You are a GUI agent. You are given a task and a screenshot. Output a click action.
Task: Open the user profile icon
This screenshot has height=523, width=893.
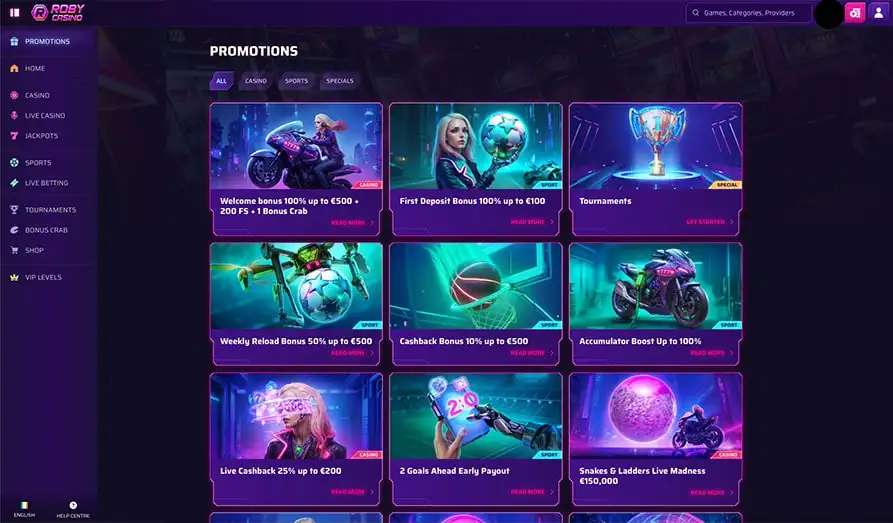[879, 13]
